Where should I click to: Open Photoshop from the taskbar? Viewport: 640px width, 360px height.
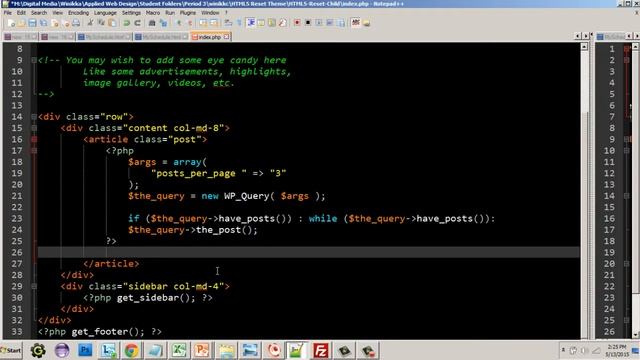(85, 351)
